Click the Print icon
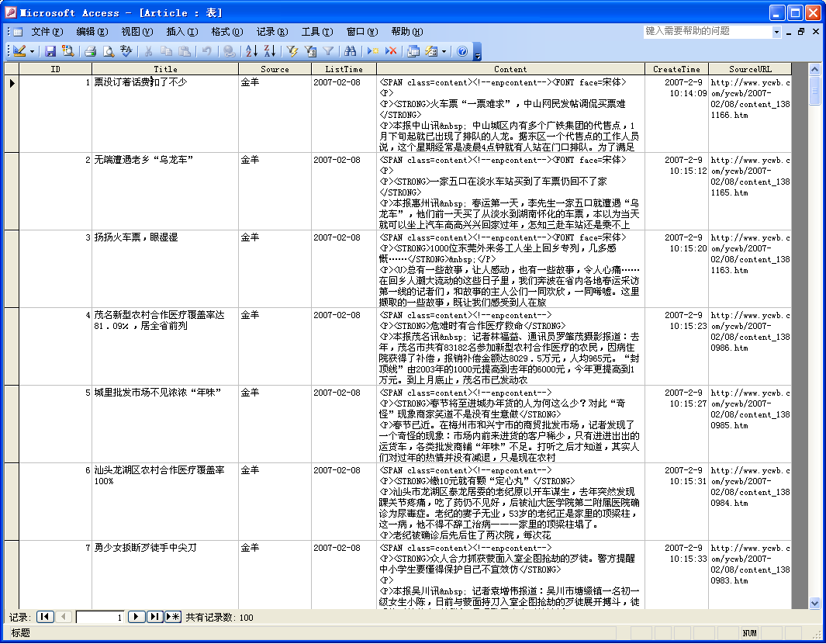826x644 pixels. tap(90, 51)
